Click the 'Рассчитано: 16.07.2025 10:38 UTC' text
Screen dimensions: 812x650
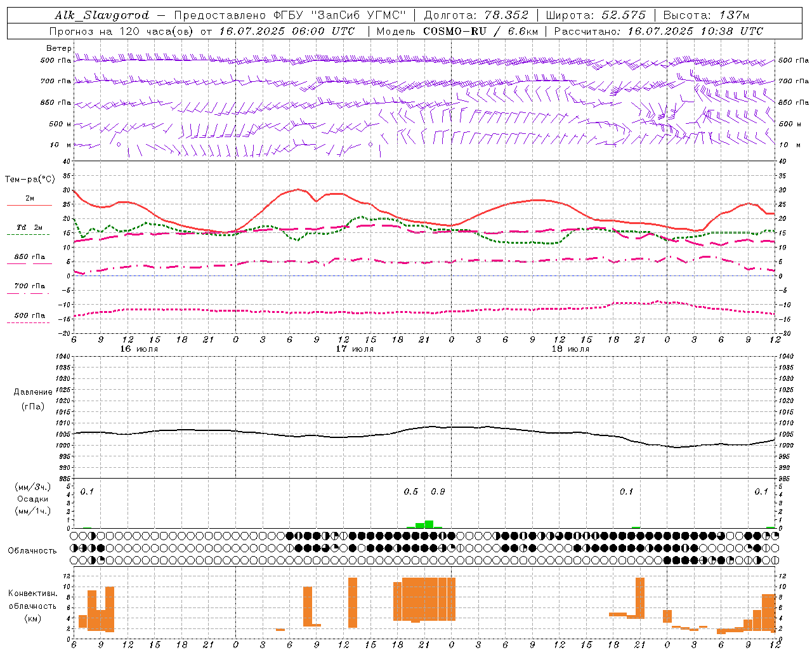658,31
